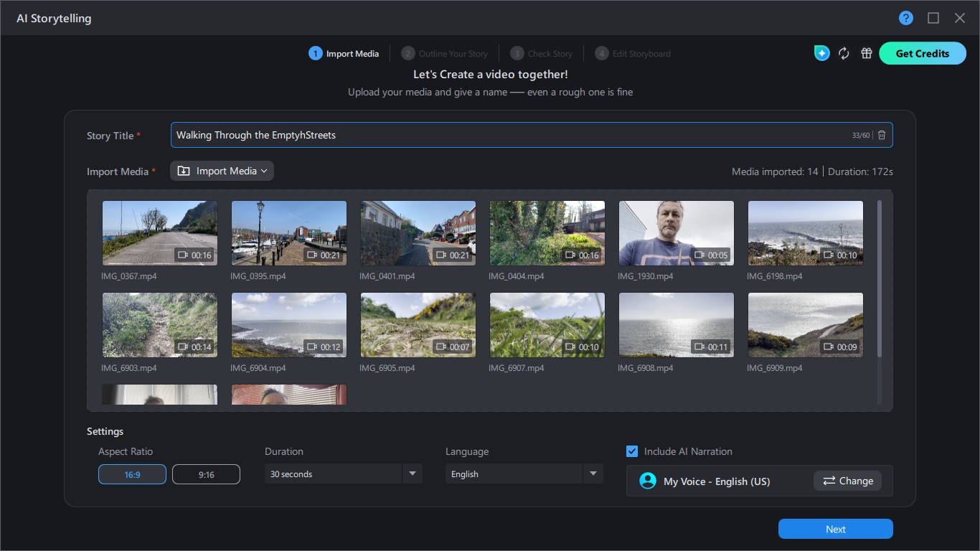
Task: Click the refresh credits icon
Action: (844, 53)
